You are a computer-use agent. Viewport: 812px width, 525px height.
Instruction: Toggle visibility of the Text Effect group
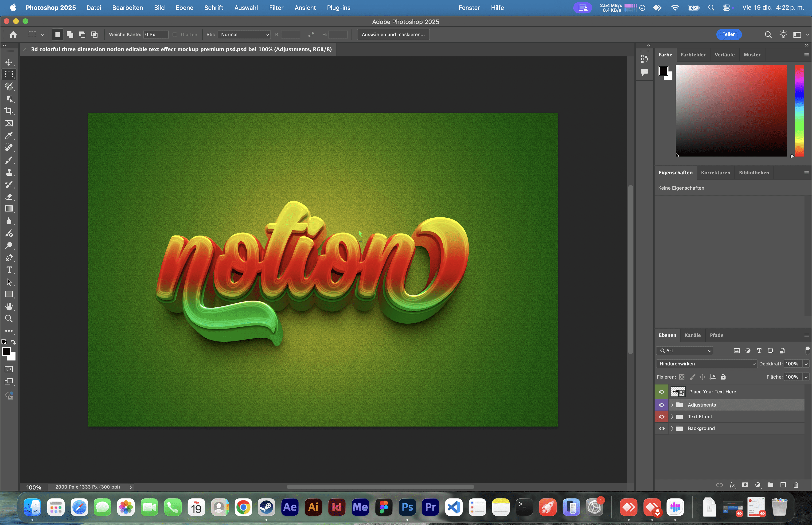[x=661, y=416]
